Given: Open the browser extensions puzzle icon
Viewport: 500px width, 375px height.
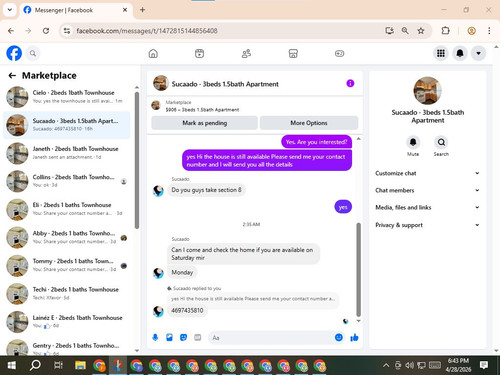Looking at the screenshot, I should click(x=445, y=31).
